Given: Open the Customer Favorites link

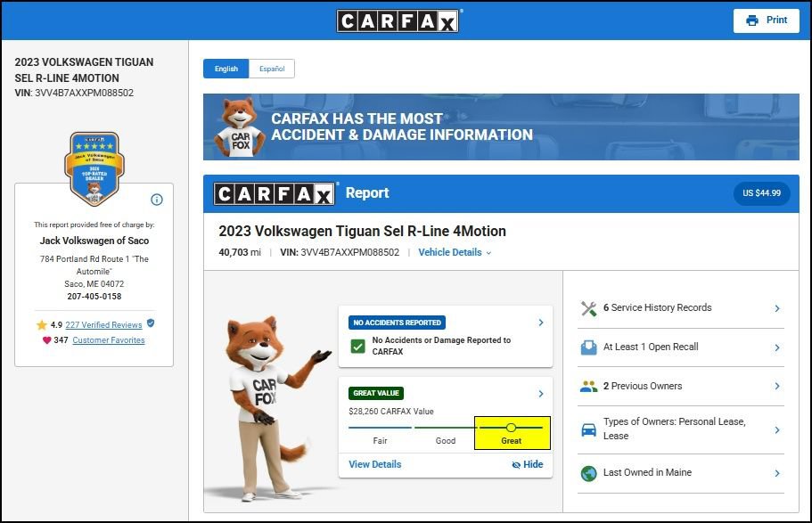Looking at the screenshot, I should [109, 340].
